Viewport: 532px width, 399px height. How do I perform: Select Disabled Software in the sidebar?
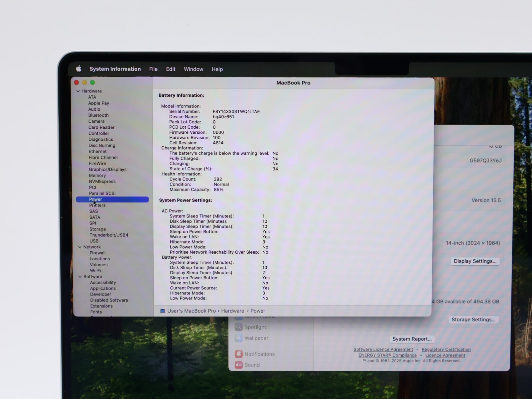point(109,300)
